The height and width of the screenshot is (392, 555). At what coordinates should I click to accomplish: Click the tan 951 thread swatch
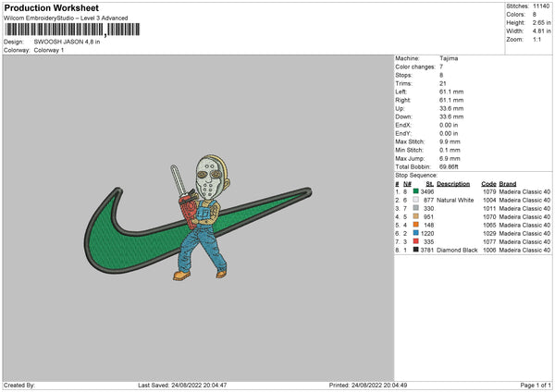[x=416, y=215]
